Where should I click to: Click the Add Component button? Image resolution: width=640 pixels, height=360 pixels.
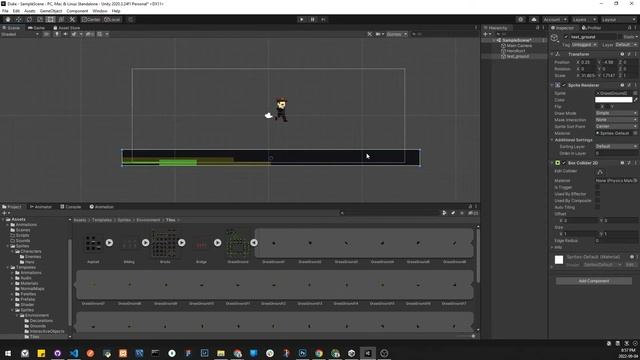[594, 281]
